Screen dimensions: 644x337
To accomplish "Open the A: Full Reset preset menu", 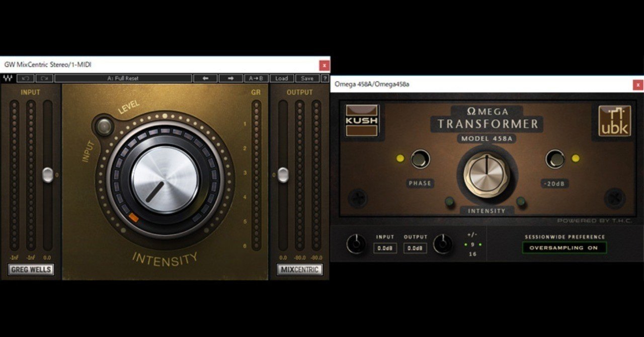I will [123, 78].
